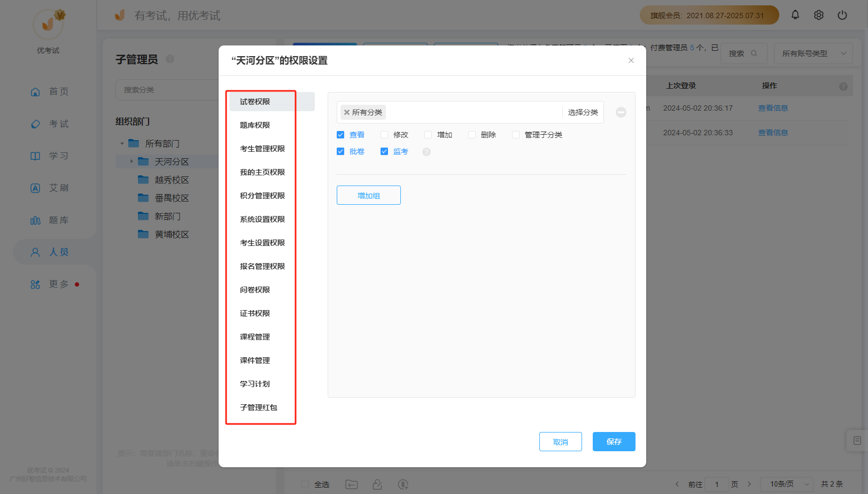
Task: Check the 全选 checkbox at bottom
Action: (x=305, y=484)
